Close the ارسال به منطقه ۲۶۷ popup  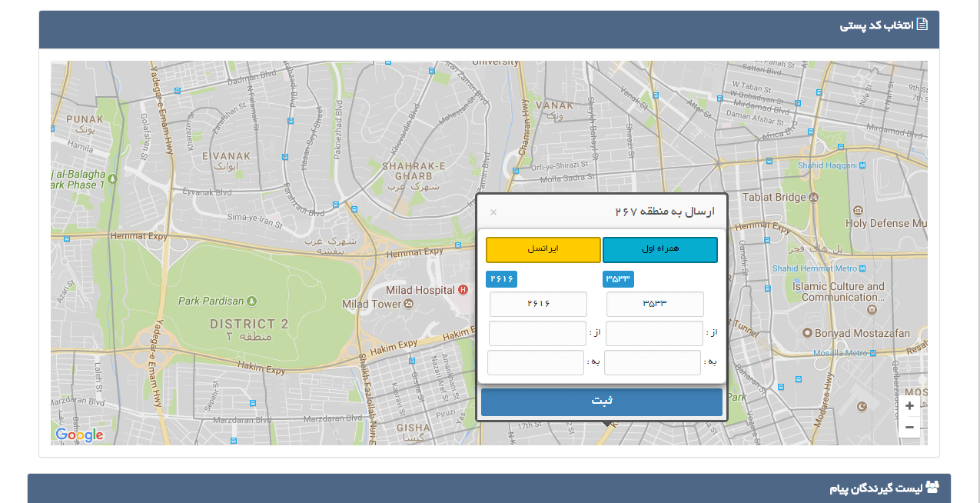click(493, 212)
